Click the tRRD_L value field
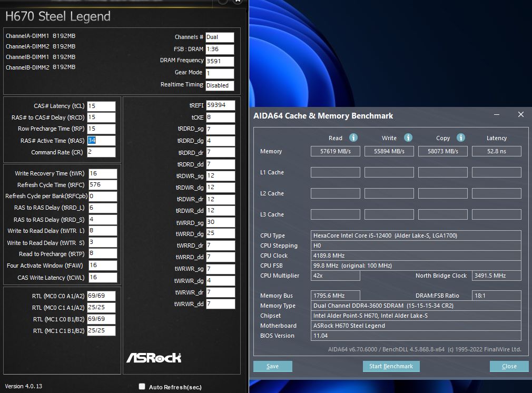 click(x=103, y=208)
